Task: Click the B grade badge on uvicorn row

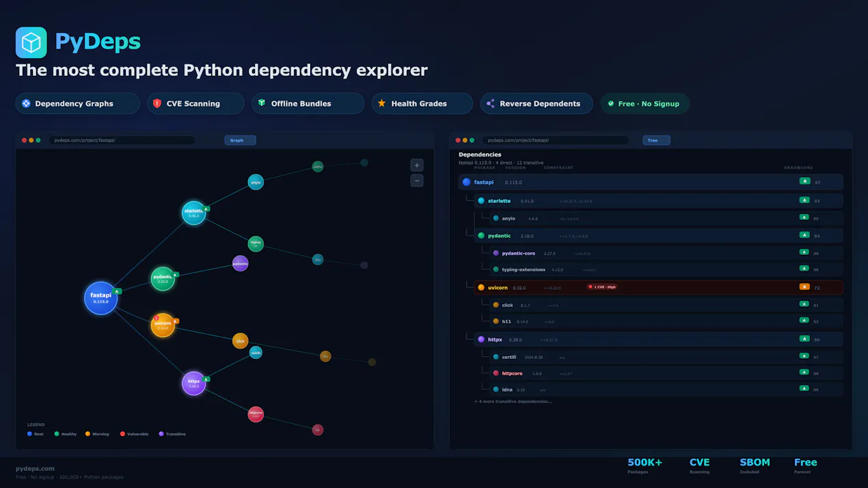Action: tap(804, 286)
